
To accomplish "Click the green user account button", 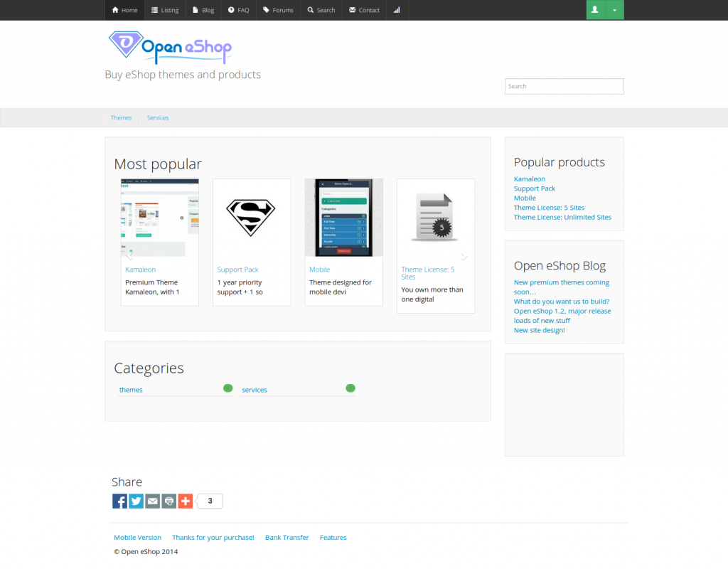I will pos(595,10).
